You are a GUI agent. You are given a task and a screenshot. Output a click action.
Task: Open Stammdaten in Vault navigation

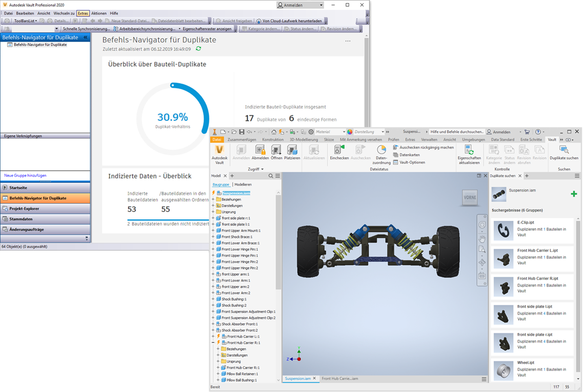45,219
